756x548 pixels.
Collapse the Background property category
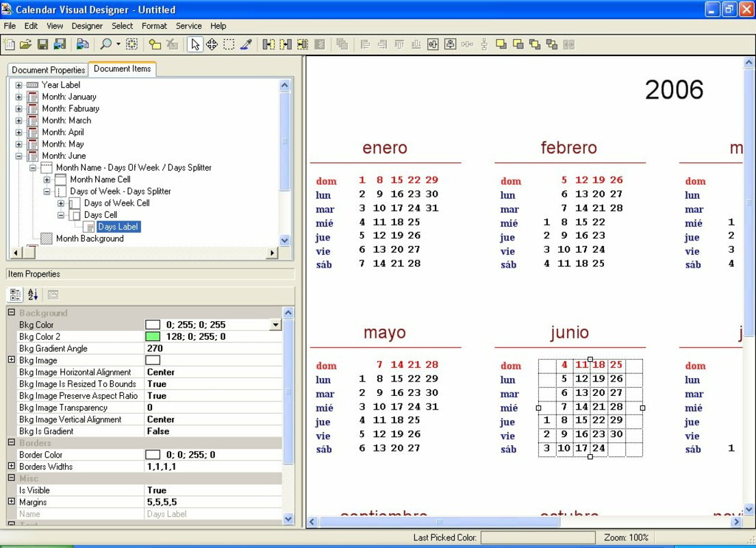tap(12, 312)
